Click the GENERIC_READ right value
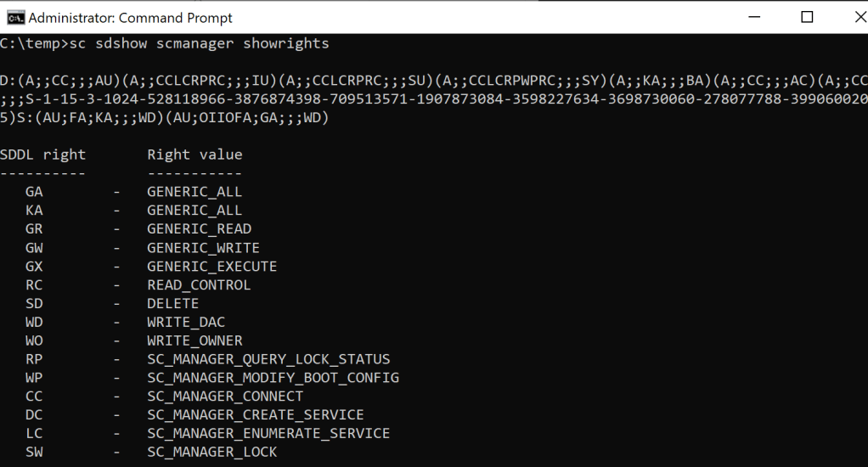The width and height of the screenshot is (868, 467). click(x=199, y=228)
